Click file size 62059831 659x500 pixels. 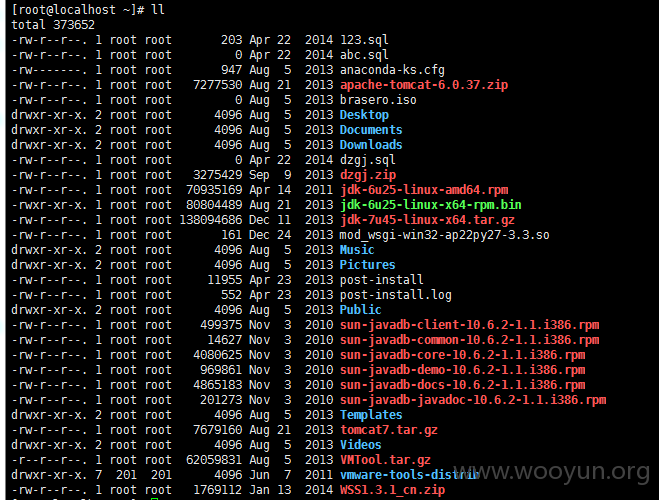(214, 461)
